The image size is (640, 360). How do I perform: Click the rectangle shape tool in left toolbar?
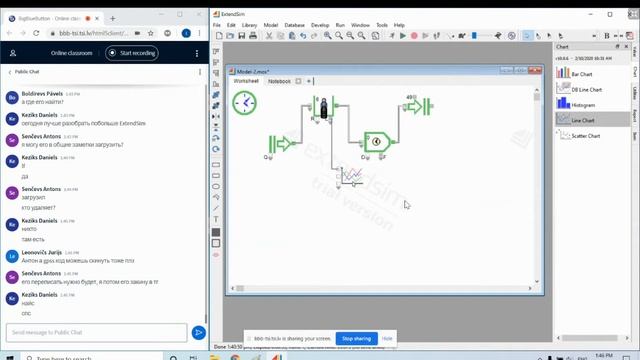(216, 165)
